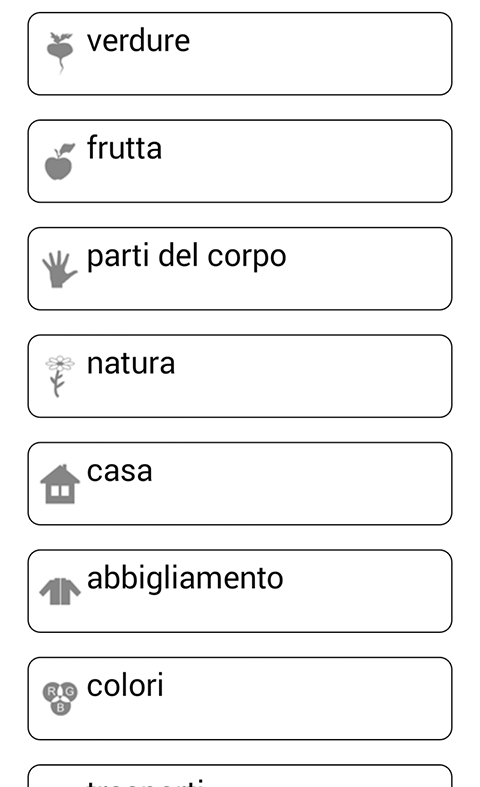Tap the daisy flower icon
The width and height of the screenshot is (480, 787).
coord(60,376)
